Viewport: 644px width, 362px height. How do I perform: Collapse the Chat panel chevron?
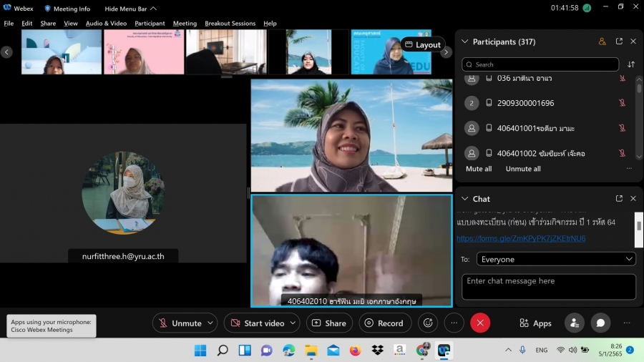point(464,198)
